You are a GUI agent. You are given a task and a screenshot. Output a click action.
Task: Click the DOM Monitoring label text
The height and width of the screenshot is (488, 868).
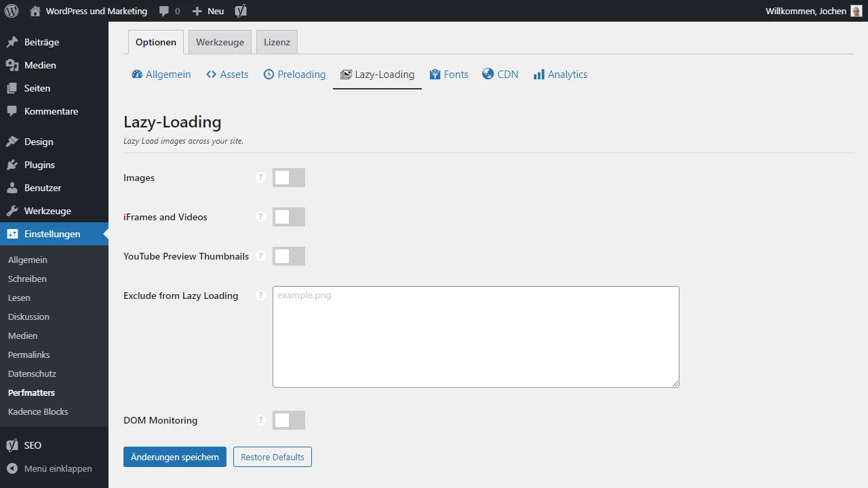click(x=161, y=420)
